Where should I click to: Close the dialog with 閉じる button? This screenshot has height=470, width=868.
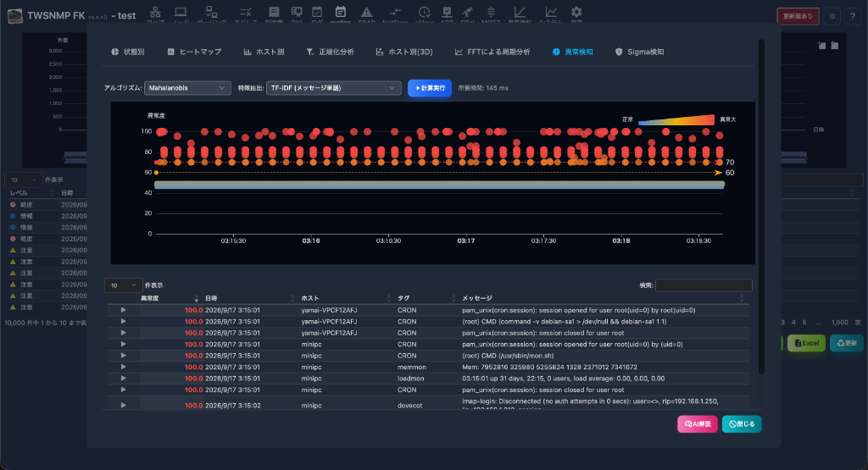742,424
